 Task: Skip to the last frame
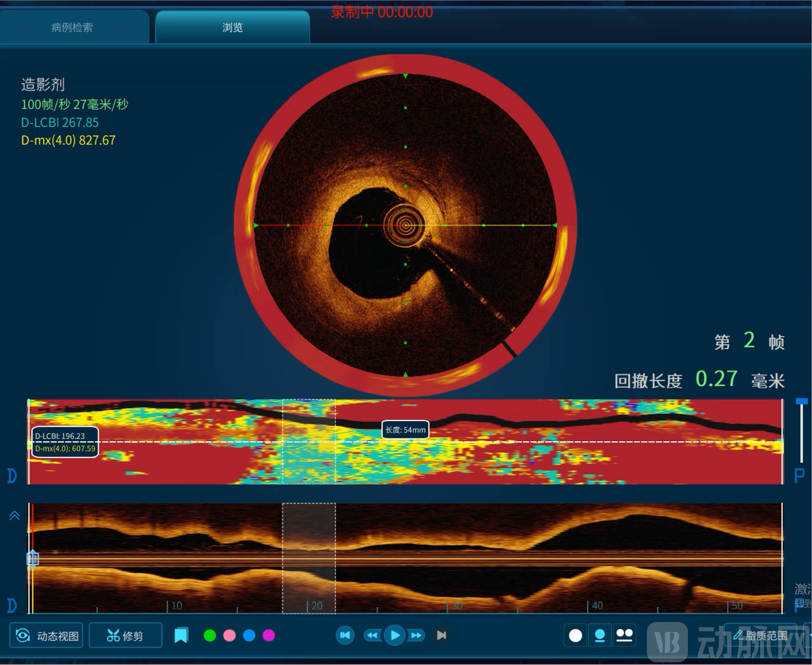(441, 635)
